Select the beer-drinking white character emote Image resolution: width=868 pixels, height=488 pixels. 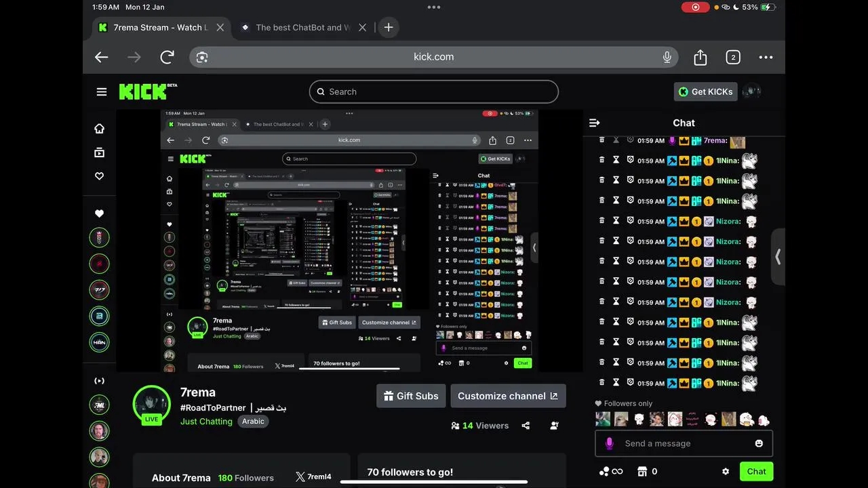click(x=746, y=419)
